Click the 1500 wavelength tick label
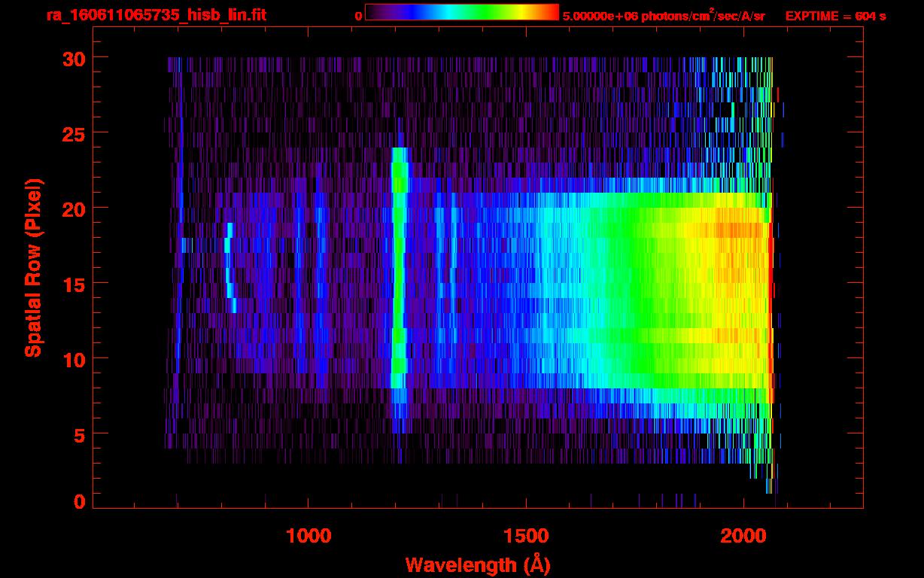The height and width of the screenshot is (578, 924). tap(526, 536)
